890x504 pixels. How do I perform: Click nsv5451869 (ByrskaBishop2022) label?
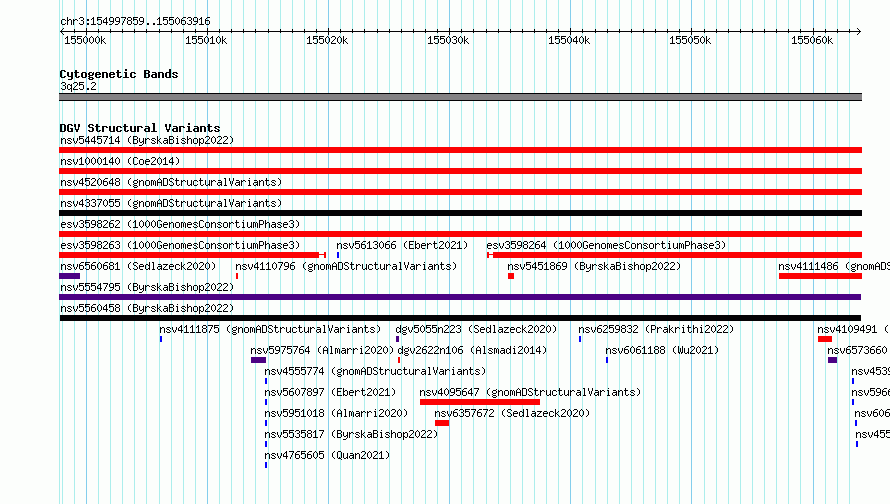594,266
